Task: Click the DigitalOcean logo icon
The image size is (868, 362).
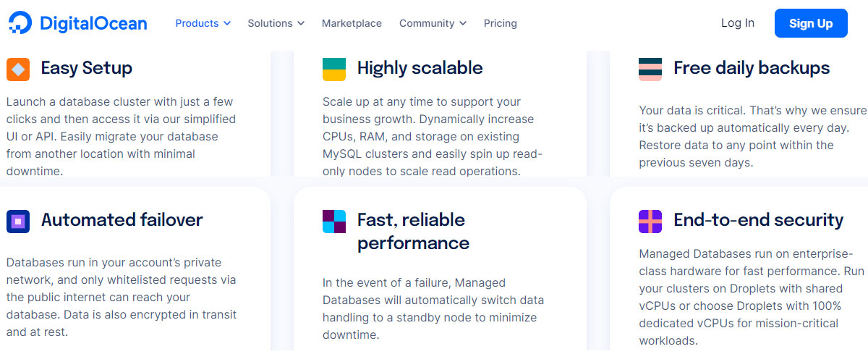Action: (x=20, y=23)
